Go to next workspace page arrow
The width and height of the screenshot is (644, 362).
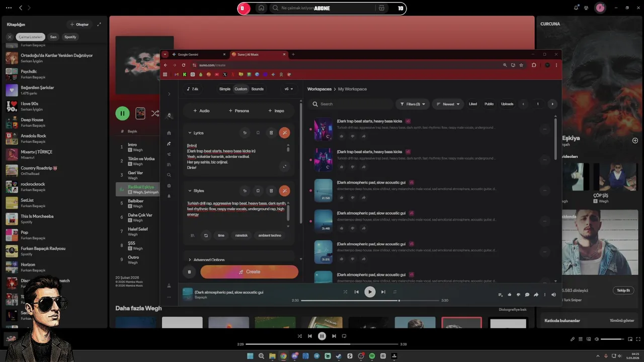[552, 104]
